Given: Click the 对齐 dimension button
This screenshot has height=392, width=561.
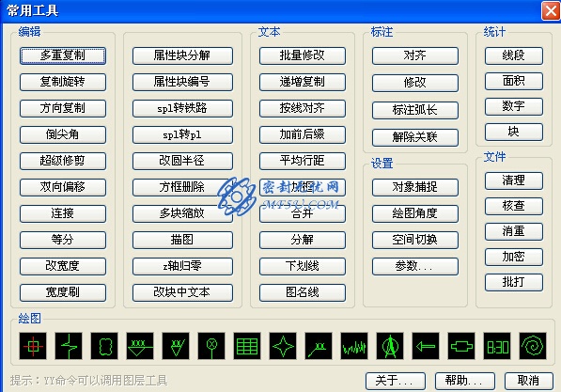Looking at the screenshot, I should pos(415,55).
